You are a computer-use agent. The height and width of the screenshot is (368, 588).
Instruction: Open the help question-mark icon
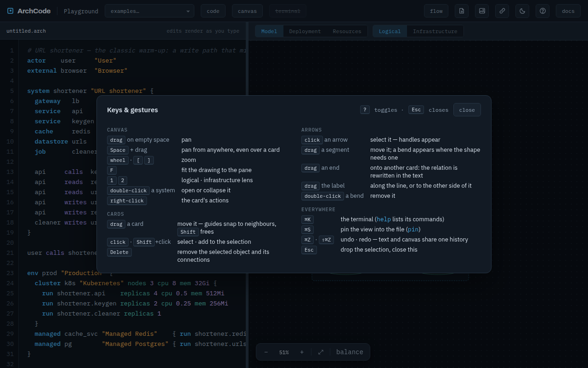543,11
